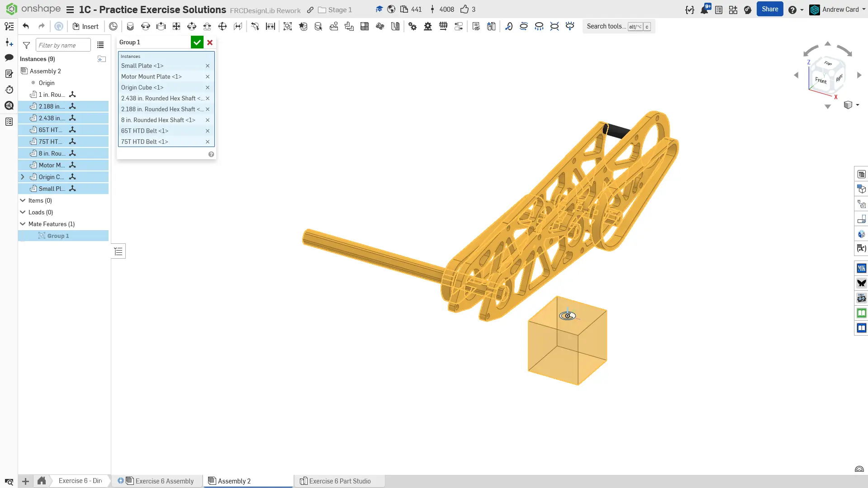Click the Filter by name field
Image resolution: width=868 pixels, height=488 pixels.
point(63,45)
